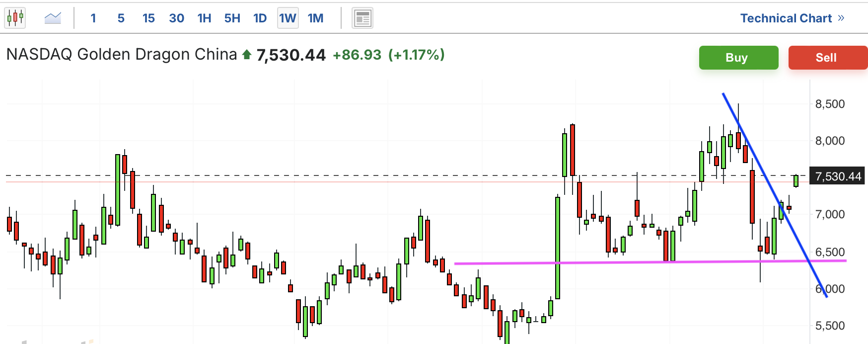Viewport: 868px width, 344px height.
Task: Select the 1M timeframe
Action: (x=316, y=18)
